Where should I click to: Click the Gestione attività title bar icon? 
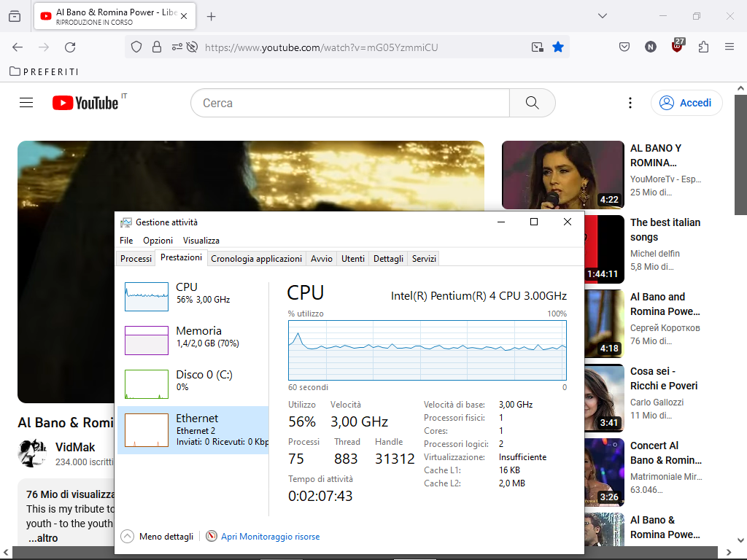point(125,222)
